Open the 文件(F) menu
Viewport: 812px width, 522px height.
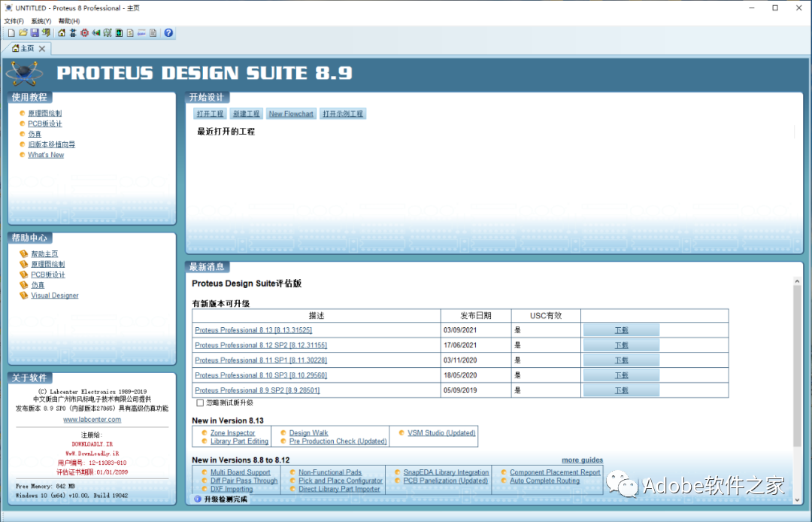coord(14,20)
